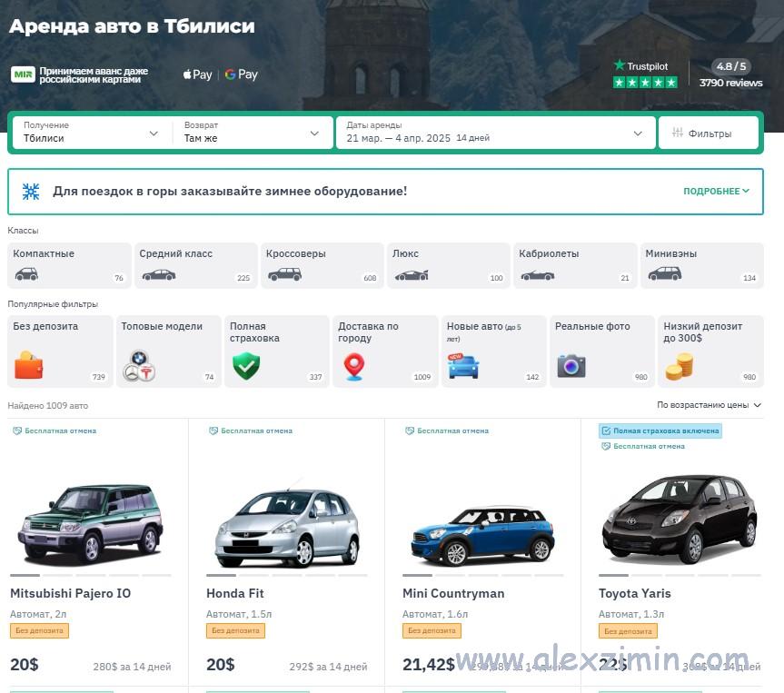Click free cancellation icon on Mini Countryman card
Screen dimensions: 784x693
coord(410,431)
